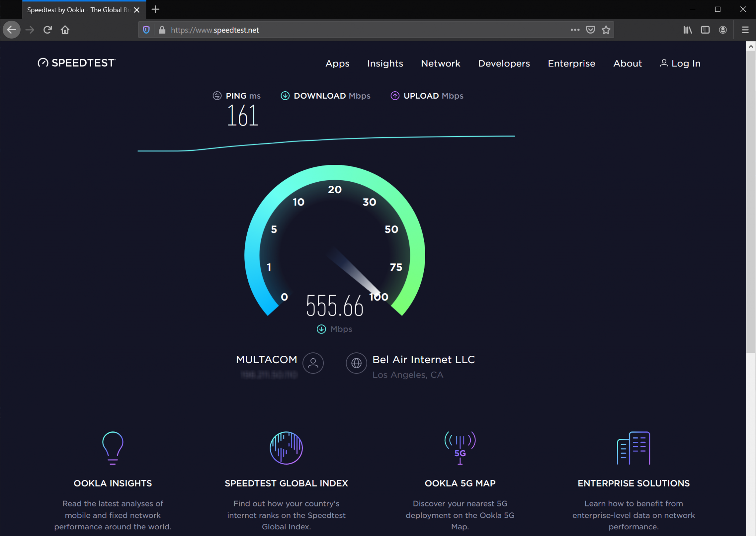
Task: Open the SPEEDTEST GLOBAL INDEX heading
Action: pyautogui.click(x=286, y=483)
